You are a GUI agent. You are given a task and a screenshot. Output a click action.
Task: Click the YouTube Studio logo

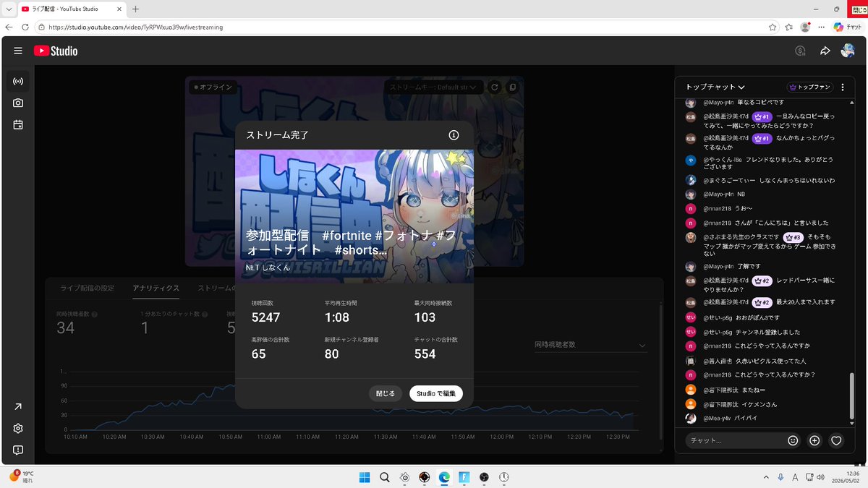click(56, 51)
